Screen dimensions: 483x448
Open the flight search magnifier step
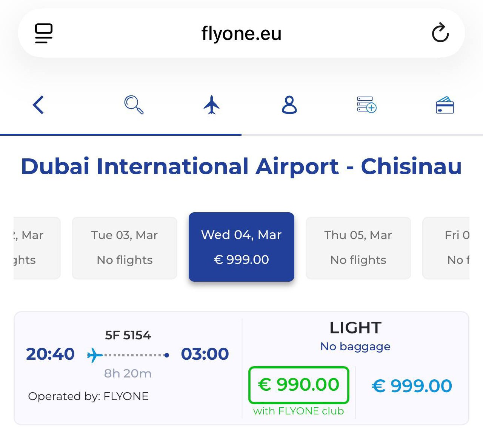(134, 105)
